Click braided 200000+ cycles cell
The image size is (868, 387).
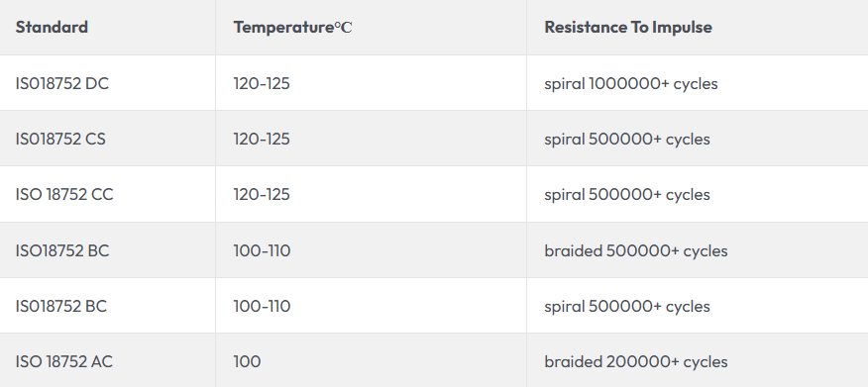tap(636, 361)
